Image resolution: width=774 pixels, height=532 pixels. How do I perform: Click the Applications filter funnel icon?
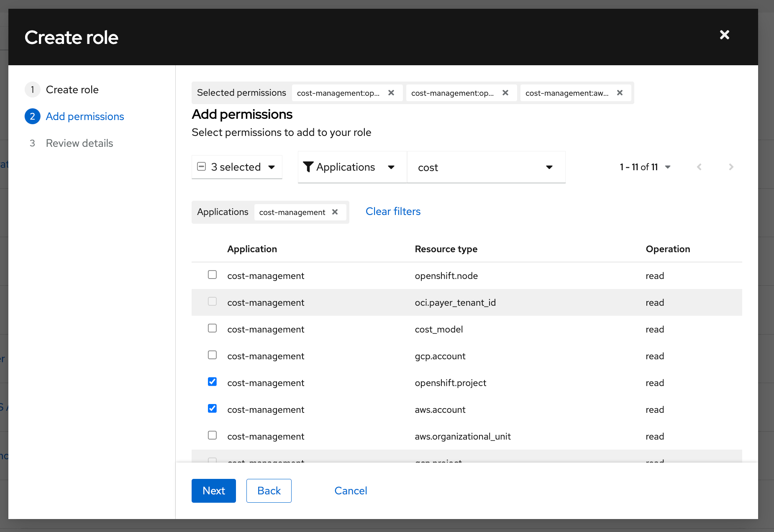click(x=308, y=167)
